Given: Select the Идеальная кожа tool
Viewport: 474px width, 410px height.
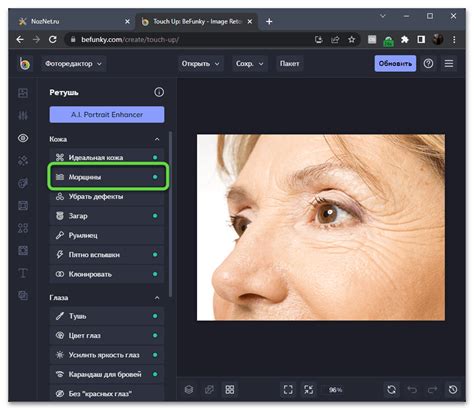Looking at the screenshot, I should (x=107, y=157).
